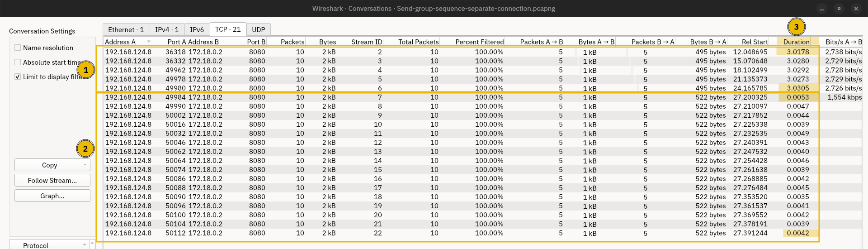The image size is (868, 249).
Task: Uncheck Limit to display filter
Action: (x=18, y=77)
